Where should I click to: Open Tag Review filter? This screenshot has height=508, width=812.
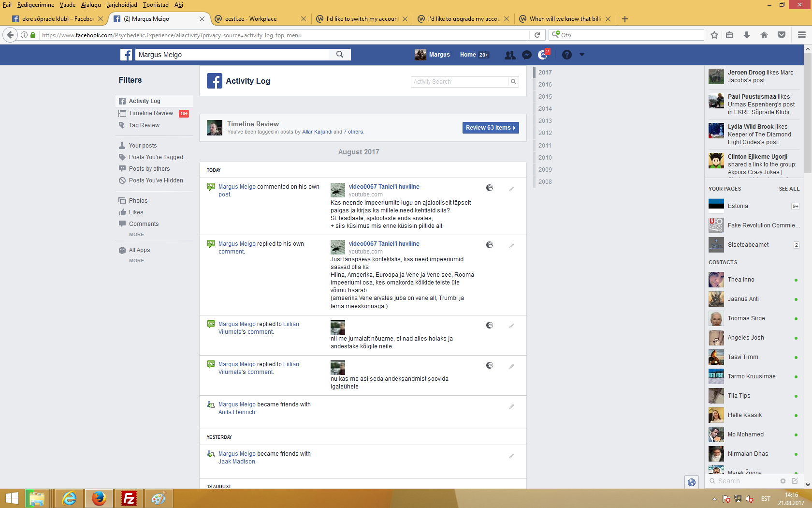pyautogui.click(x=144, y=125)
